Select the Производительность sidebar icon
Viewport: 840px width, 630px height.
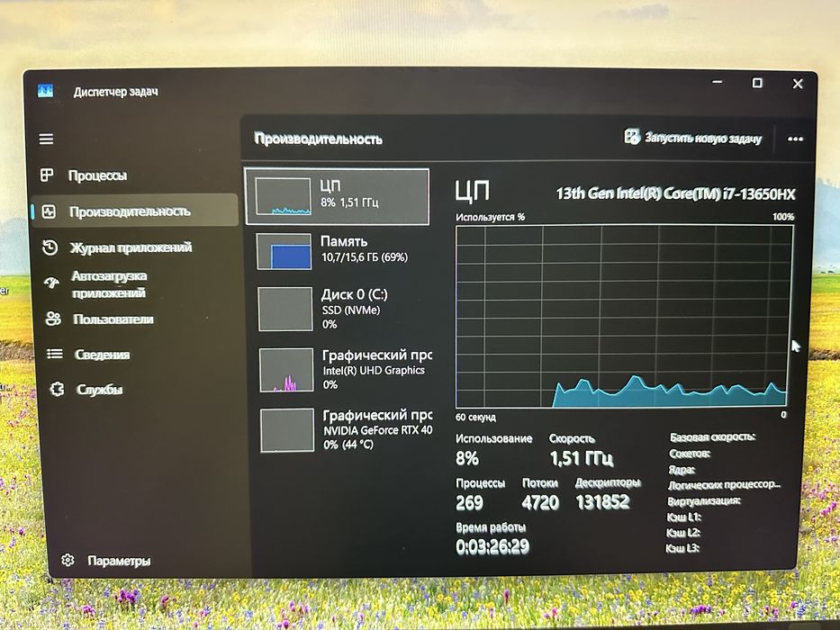pos(49,211)
